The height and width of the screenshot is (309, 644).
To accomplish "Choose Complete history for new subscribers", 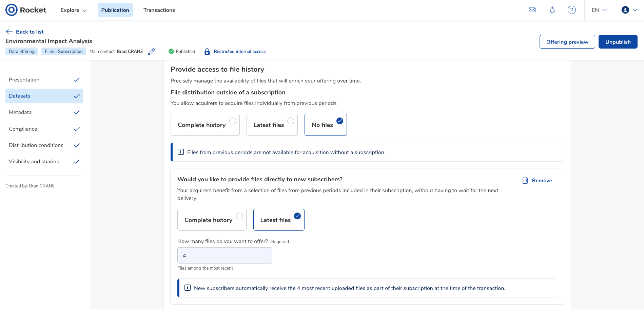I will [x=212, y=220].
